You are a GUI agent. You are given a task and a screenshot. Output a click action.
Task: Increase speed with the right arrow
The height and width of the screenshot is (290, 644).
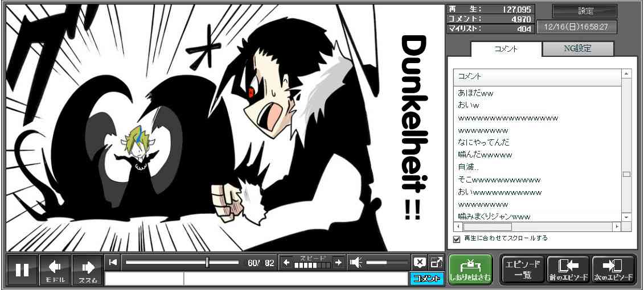point(338,262)
